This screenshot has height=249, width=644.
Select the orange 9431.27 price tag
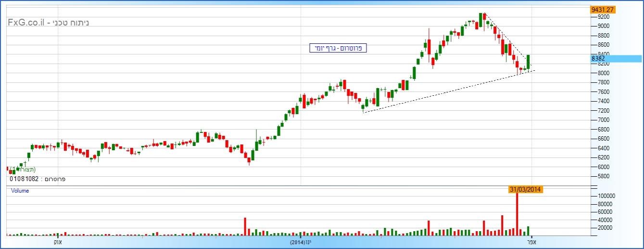(x=604, y=10)
